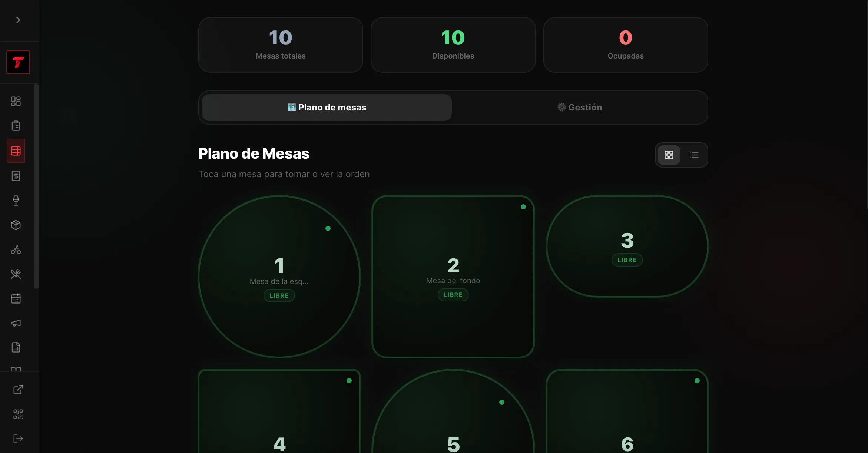This screenshot has height=453, width=868.
Task: Select the grid view toggle
Action: click(x=669, y=155)
